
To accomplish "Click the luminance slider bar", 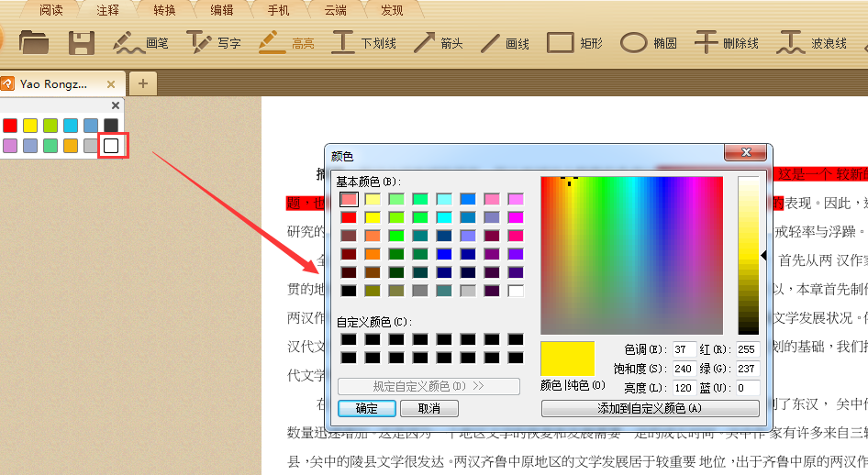I will (x=749, y=256).
